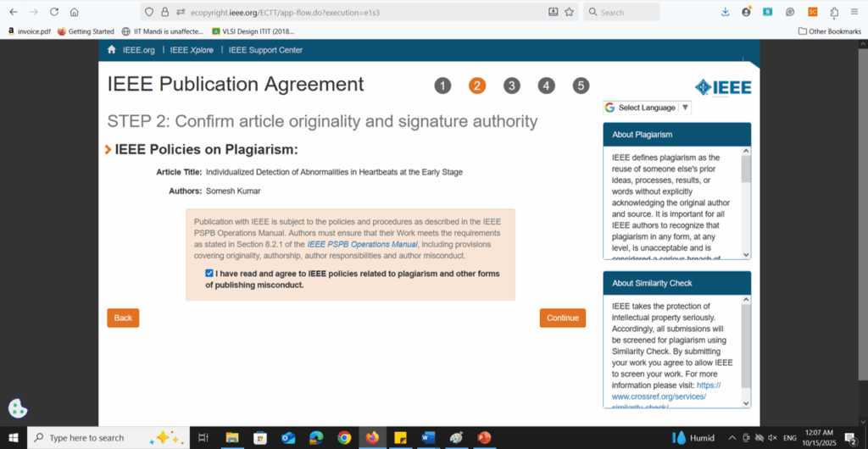Open Microsoft Word from the taskbar

click(x=427, y=438)
